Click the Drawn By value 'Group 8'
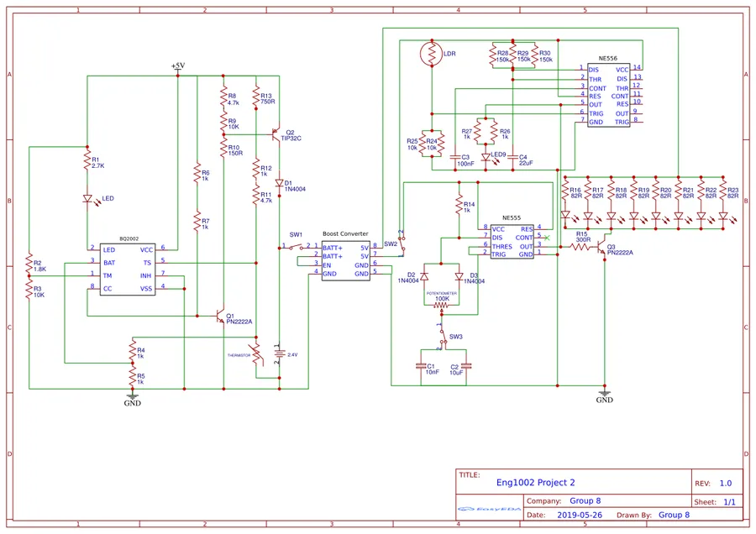756x534 pixels. [x=674, y=515]
